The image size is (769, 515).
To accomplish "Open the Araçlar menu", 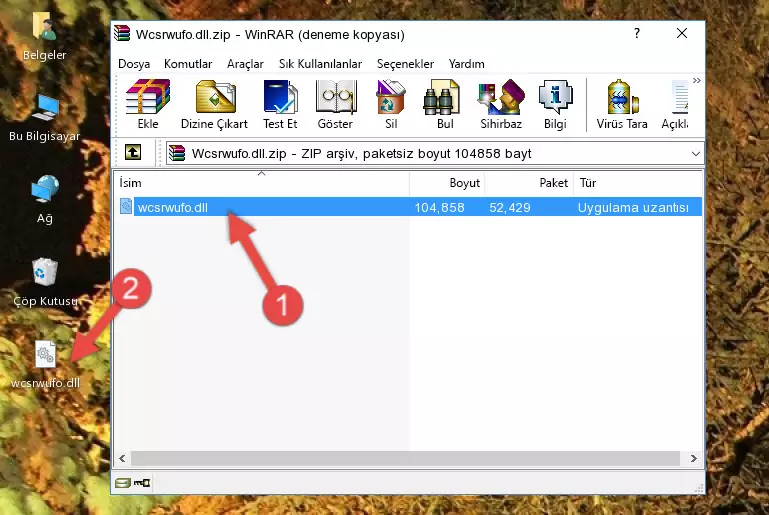I will coord(245,64).
